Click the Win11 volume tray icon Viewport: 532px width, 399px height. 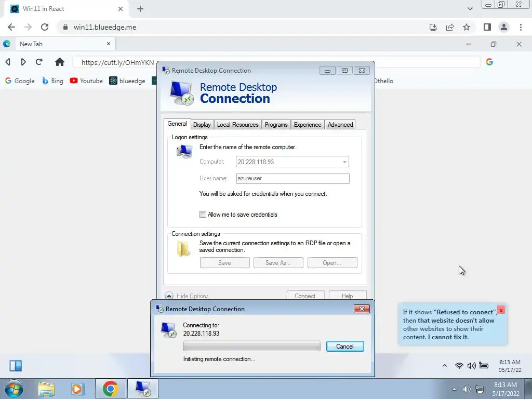[x=471, y=365]
